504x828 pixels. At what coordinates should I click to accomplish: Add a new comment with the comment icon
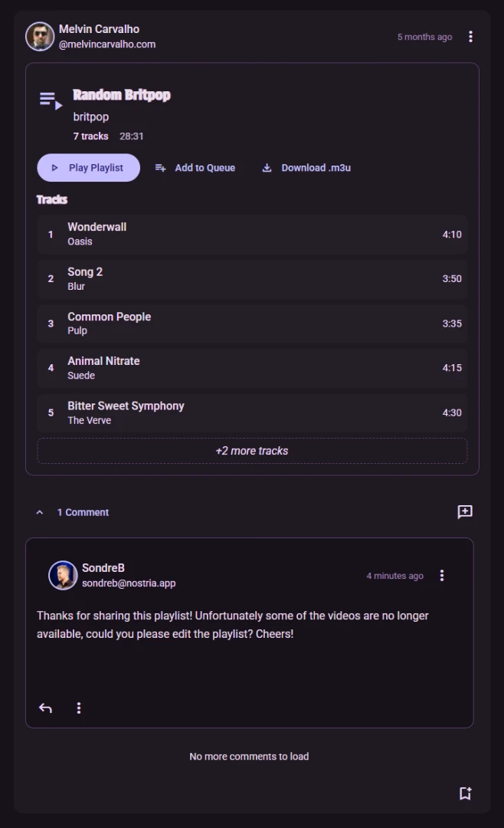(x=465, y=512)
